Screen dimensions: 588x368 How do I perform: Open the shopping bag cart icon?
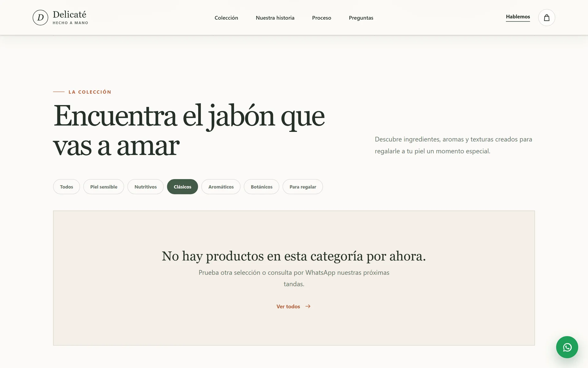pyautogui.click(x=547, y=18)
